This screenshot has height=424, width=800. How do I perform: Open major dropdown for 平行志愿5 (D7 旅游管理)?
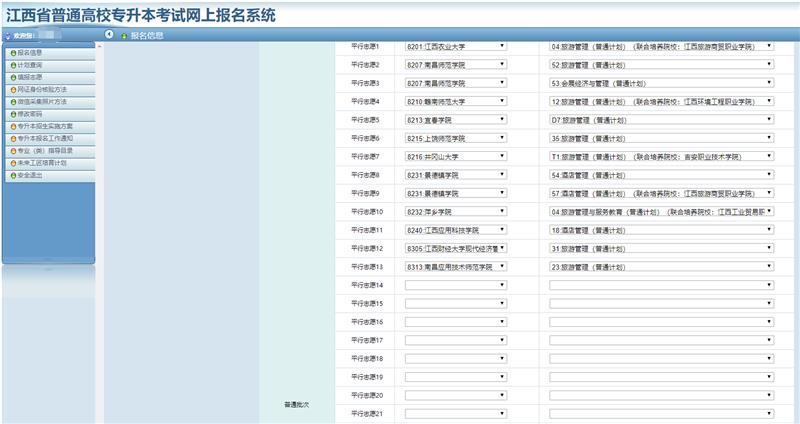(x=662, y=120)
